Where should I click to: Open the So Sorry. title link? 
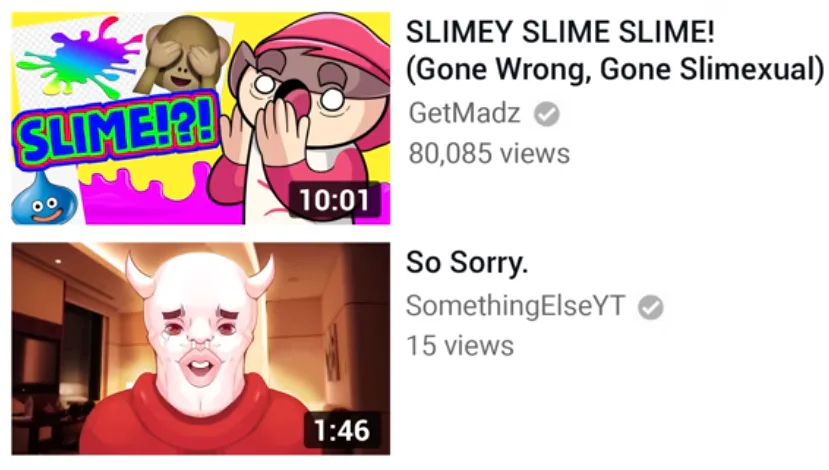tap(467, 262)
